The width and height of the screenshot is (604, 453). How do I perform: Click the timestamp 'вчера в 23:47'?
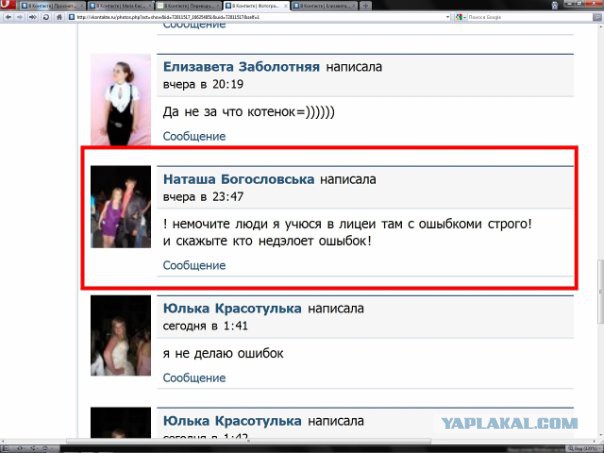(x=203, y=196)
